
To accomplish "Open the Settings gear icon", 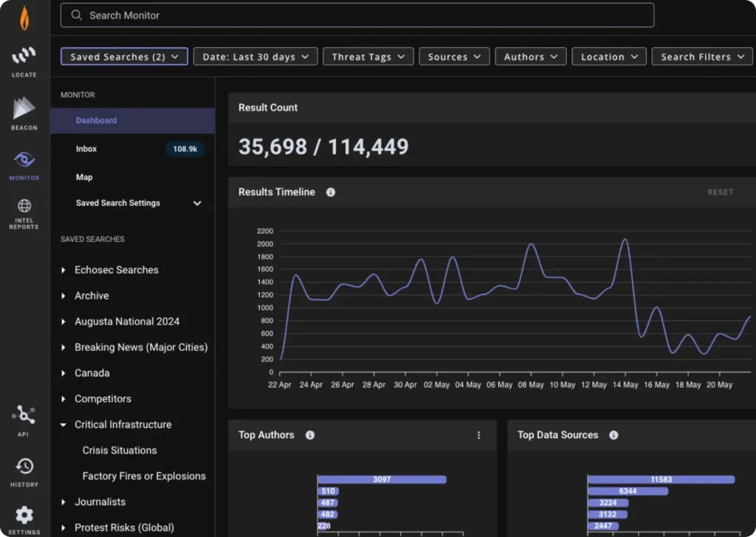I will pyautogui.click(x=24, y=516).
